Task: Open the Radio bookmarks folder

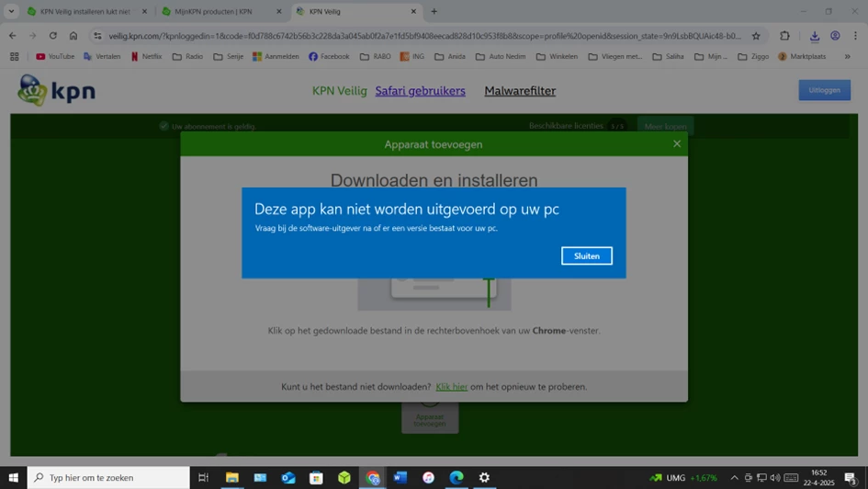Action: pos(187,56)
